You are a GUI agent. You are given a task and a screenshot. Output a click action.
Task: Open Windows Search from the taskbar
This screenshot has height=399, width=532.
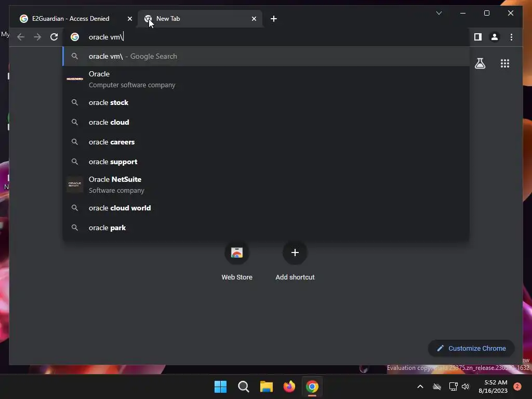point(243,387)
